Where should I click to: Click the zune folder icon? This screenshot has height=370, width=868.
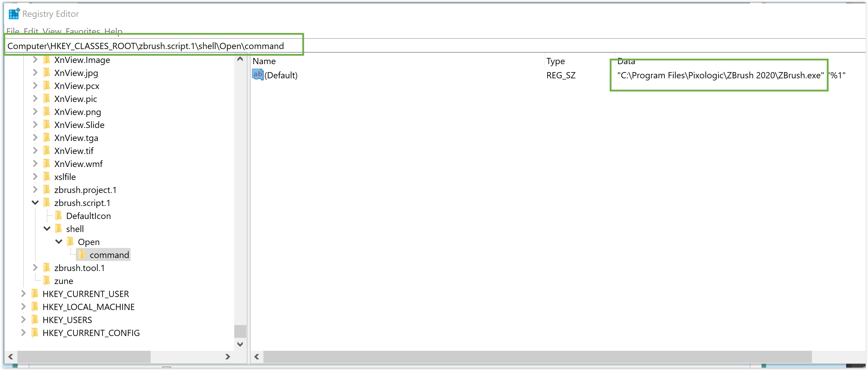click(47, 281)
